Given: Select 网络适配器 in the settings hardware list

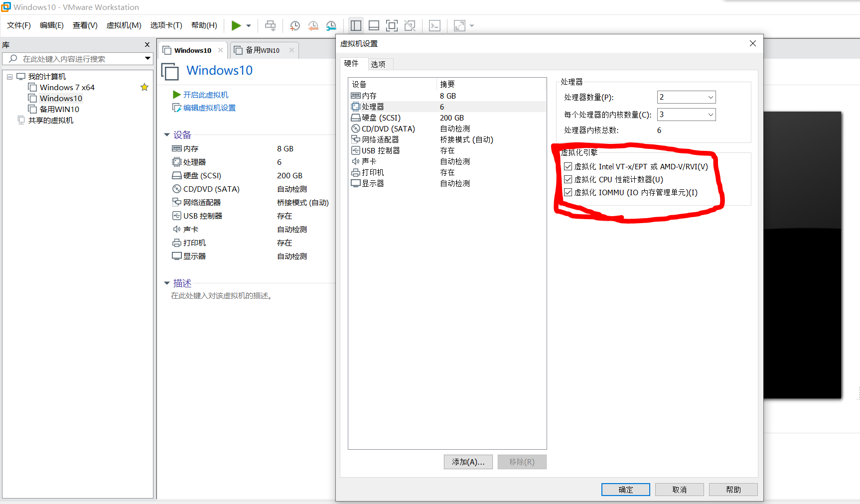Looking at the screenshot, I should coord(447,139).
